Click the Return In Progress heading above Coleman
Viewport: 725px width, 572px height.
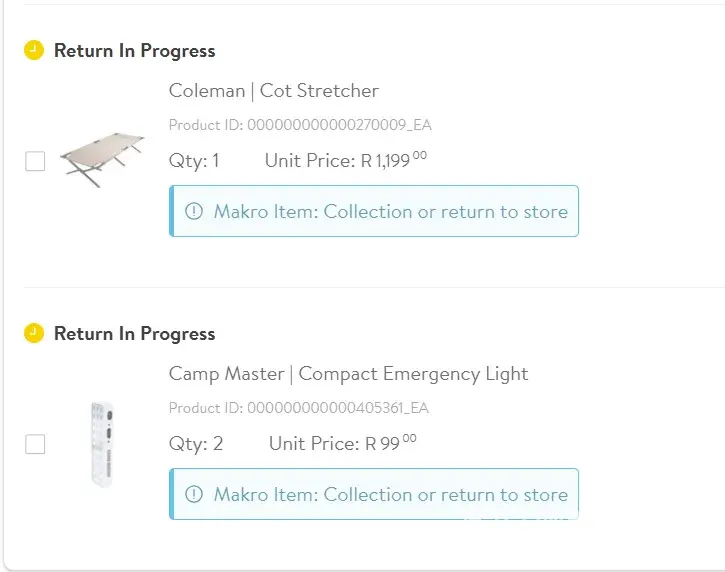[x=134, y=51]
